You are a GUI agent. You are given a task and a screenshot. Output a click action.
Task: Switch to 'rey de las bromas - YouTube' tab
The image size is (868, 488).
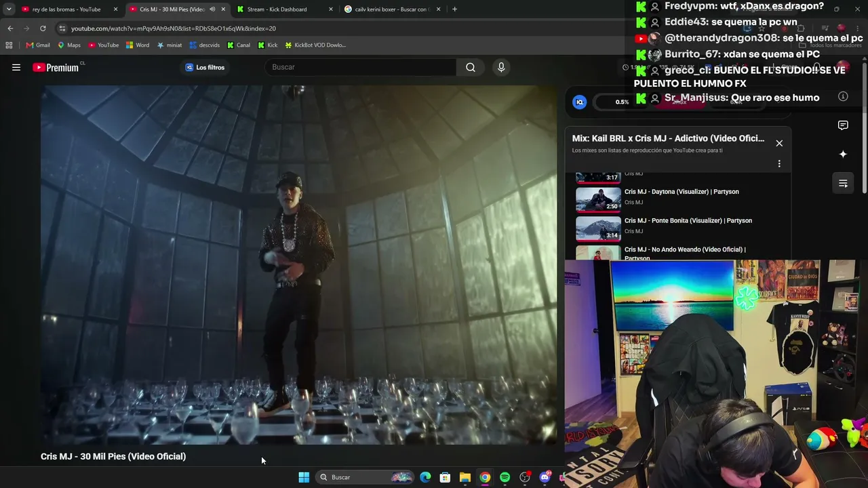click(66, 9)
